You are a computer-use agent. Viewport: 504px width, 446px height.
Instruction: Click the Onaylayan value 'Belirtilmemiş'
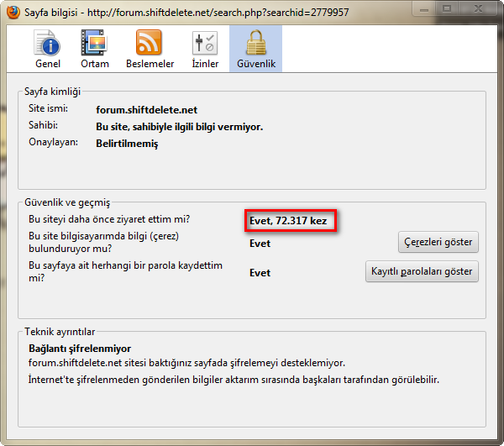pos(127,144)
